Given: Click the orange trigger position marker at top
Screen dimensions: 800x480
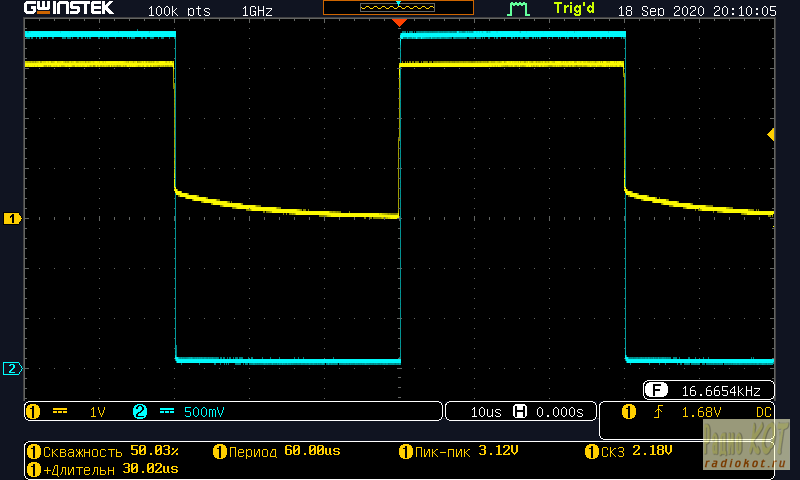Looking at the screenshot, I should [x=400, y=22].
